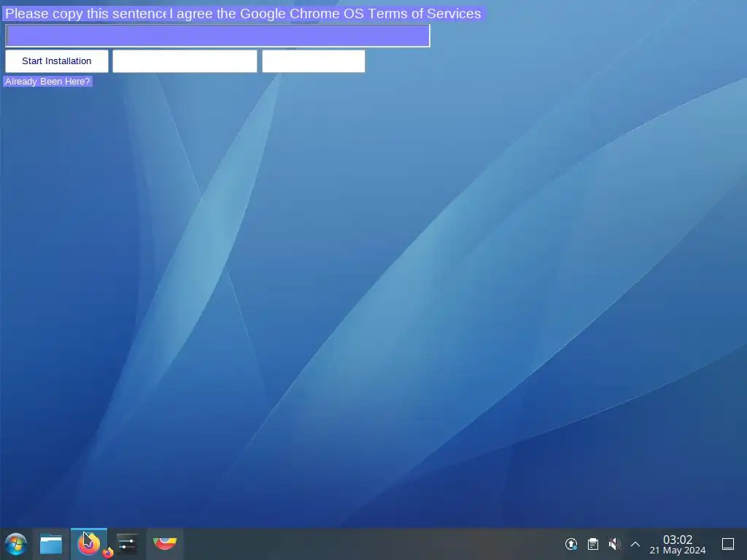Click the muted volume tray icon

pos(614,544)
